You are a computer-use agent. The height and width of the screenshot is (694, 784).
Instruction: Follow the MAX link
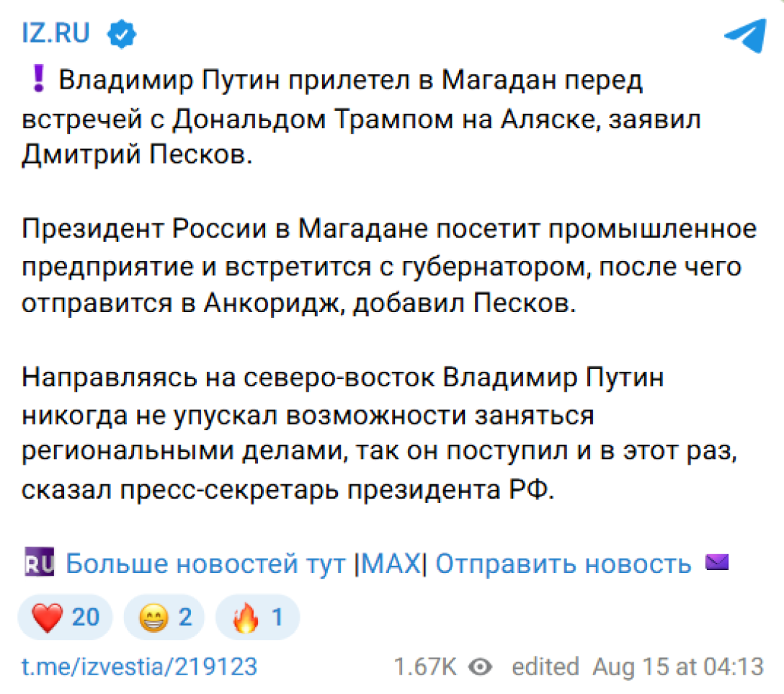(x=390, y=564)
